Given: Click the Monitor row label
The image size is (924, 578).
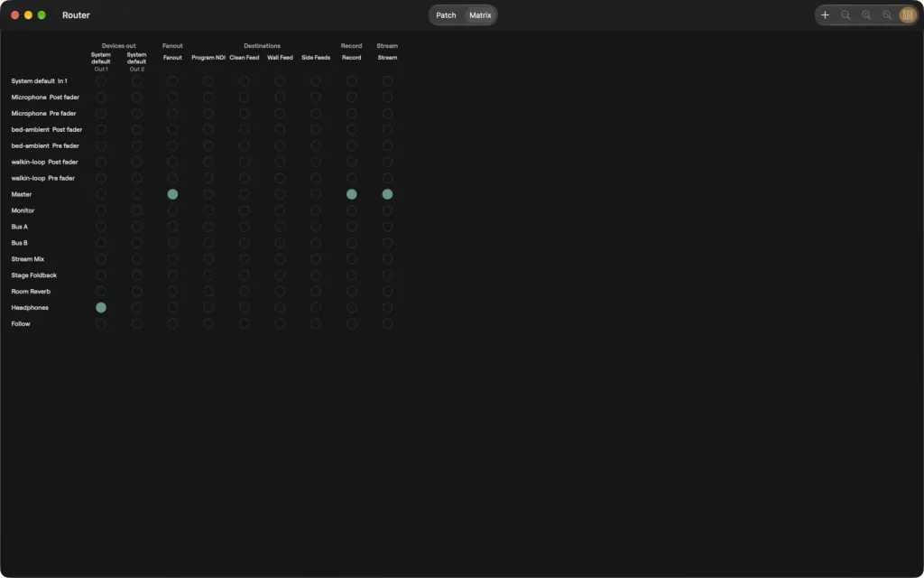Looking at the screenshot, I should coord(23,210).
